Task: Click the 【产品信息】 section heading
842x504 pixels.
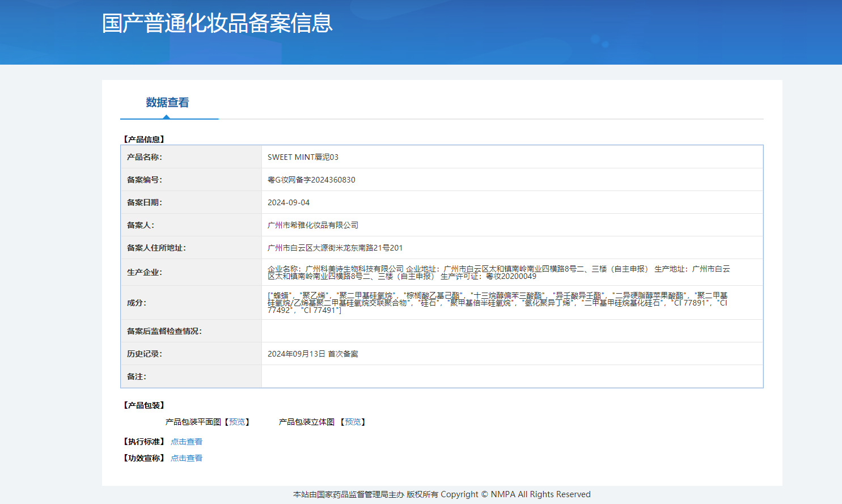Action: (x=144, y=139)
